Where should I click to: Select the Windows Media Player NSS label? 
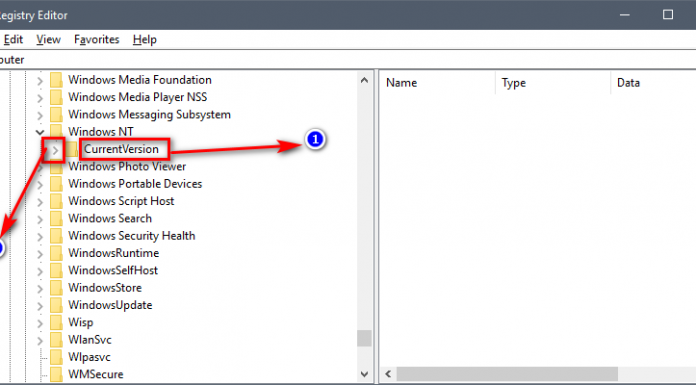tap(138, 97)
